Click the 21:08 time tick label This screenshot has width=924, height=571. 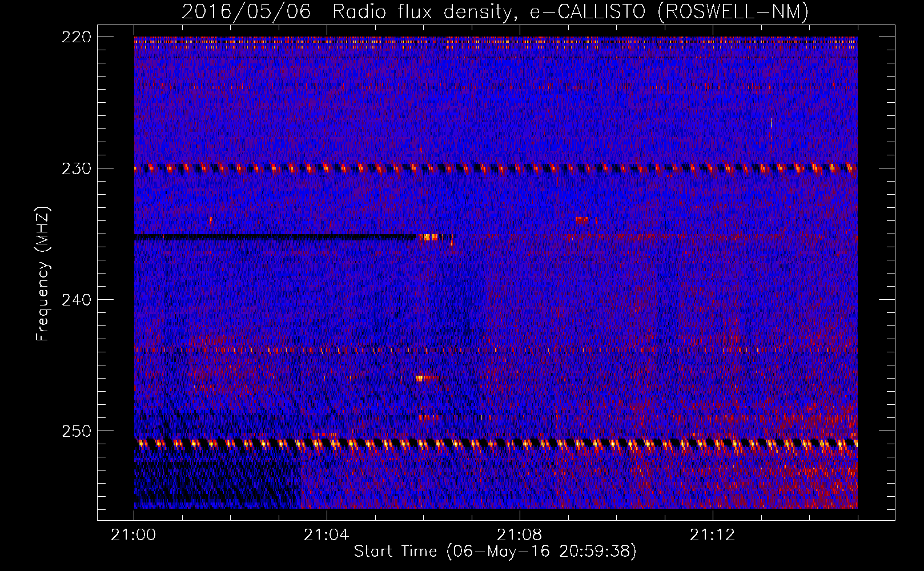(520, 535)
